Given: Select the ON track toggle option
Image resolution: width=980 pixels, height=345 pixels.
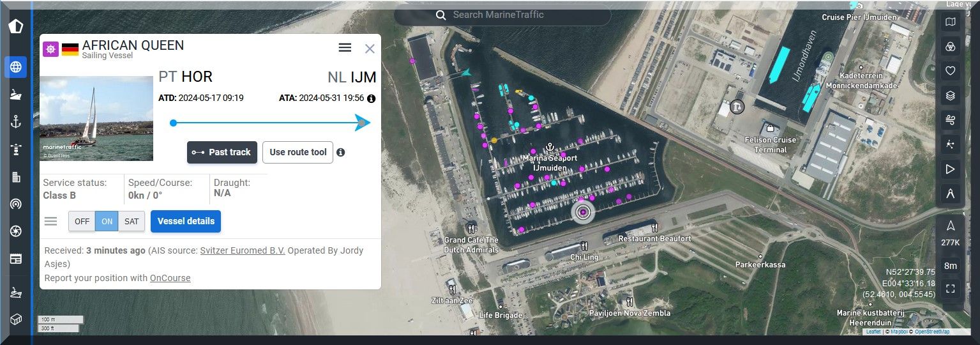Looking at the screenshot, I should tap(107, 222).
